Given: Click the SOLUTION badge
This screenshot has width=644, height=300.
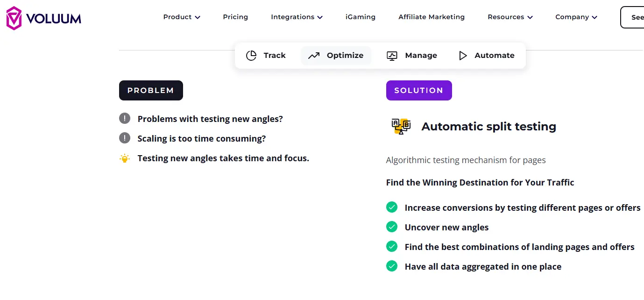Looking at the screenshot, I should coord(419,91).
